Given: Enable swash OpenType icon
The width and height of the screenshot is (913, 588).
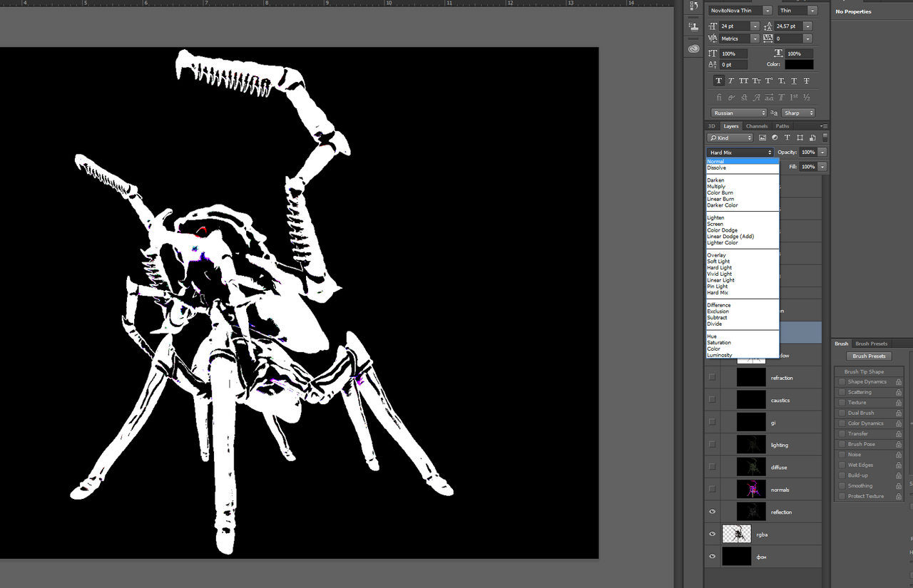Looking at the screenshot, I should (x=756, y=98).
